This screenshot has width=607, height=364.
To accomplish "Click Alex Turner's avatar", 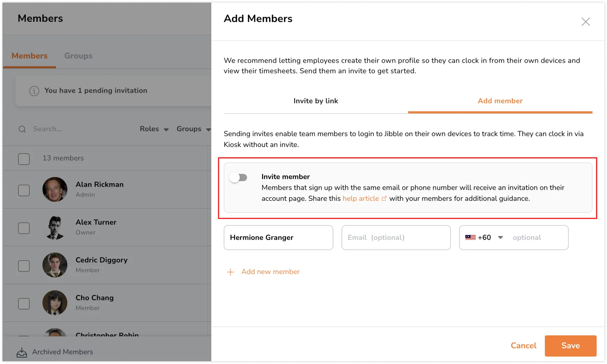I will 55,227.
